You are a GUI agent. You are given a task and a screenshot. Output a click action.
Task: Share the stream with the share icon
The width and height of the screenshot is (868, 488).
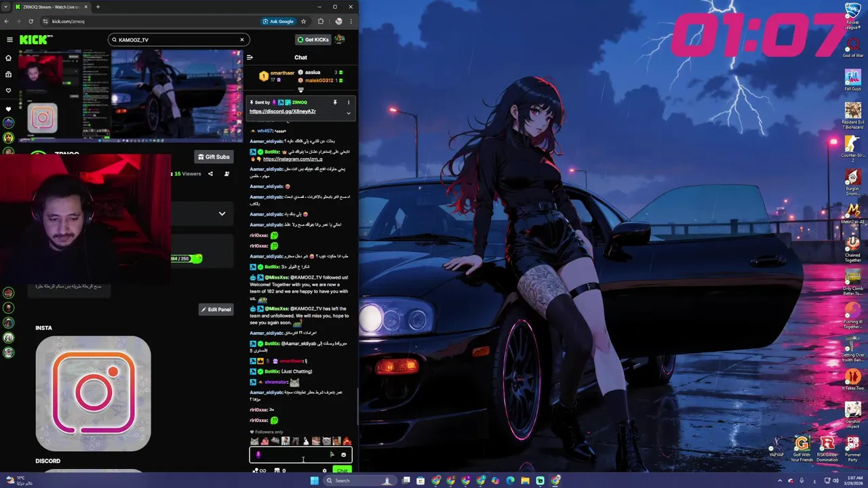[x=210, y=174]
